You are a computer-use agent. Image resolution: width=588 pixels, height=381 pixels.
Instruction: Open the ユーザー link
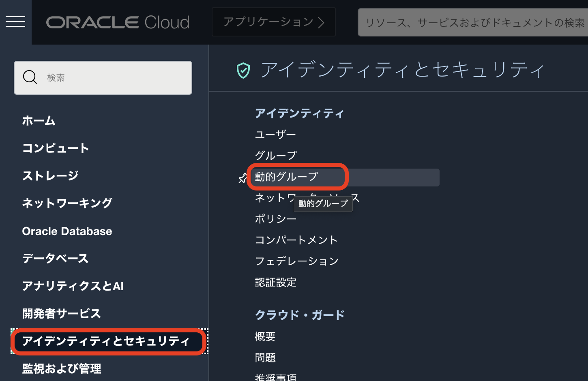coord(275,135)
